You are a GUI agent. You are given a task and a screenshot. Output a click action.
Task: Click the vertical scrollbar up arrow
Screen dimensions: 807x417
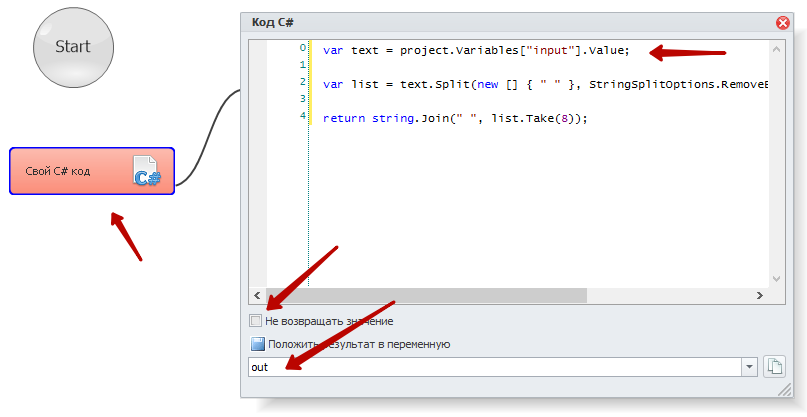tap(777, 49)
